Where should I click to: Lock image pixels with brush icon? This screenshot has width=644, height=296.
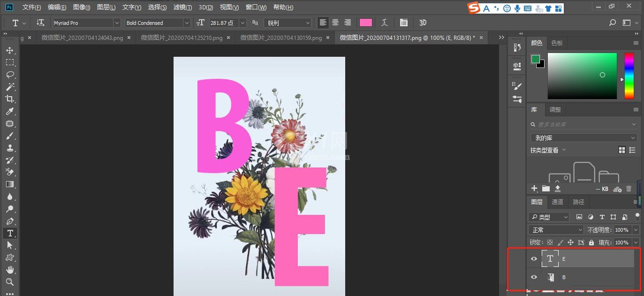click(560, 243)
